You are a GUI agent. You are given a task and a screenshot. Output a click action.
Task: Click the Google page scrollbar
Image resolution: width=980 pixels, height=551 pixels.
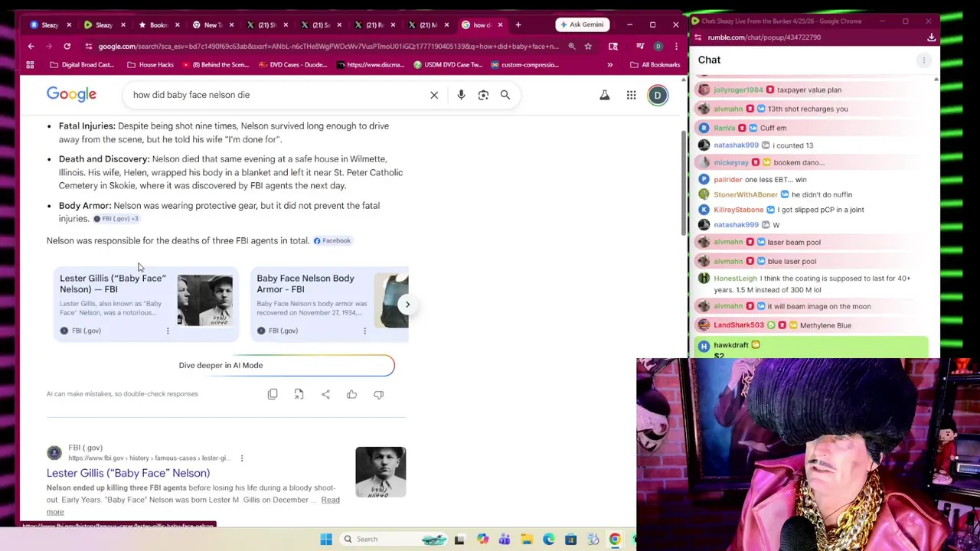(x=683, y=184)
